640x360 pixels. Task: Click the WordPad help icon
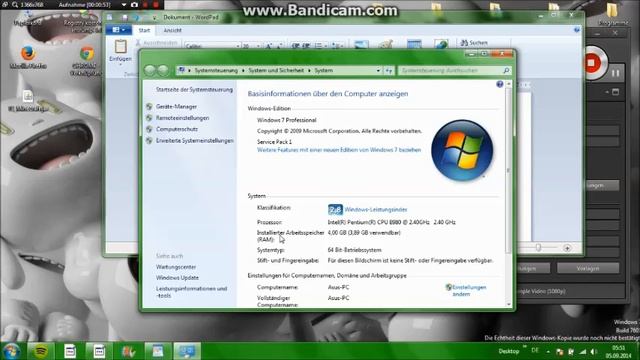[576, 30]
